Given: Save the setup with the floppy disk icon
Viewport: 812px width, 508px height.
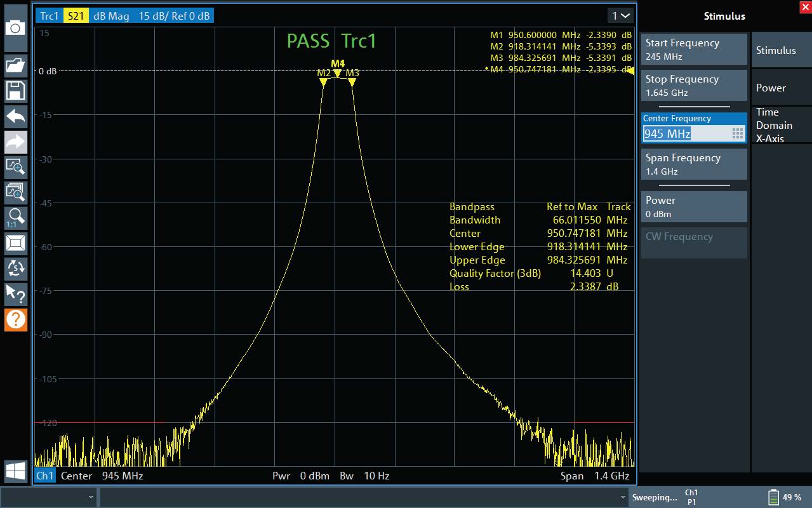Looking at the screenshot, I should pos(15,91).
